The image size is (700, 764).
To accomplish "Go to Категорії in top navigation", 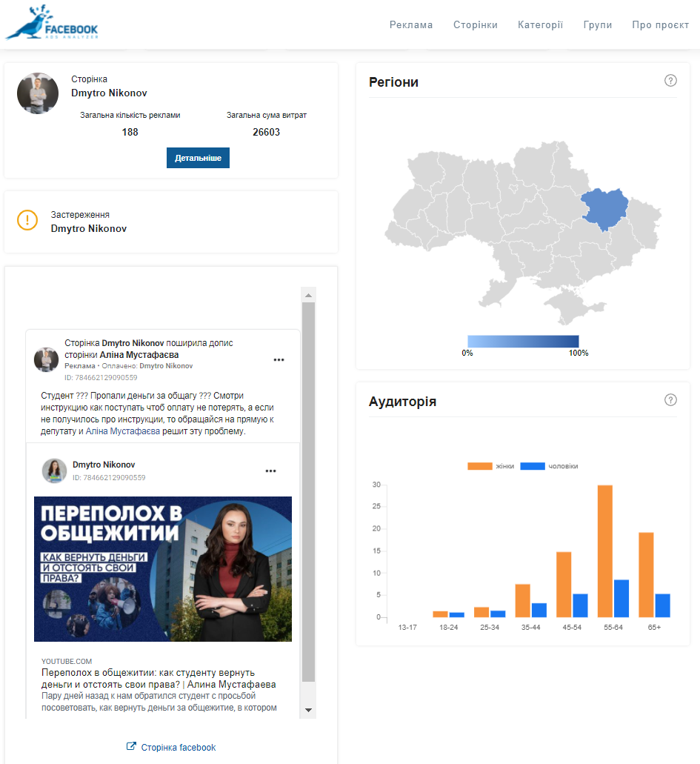I will (540, 24).
